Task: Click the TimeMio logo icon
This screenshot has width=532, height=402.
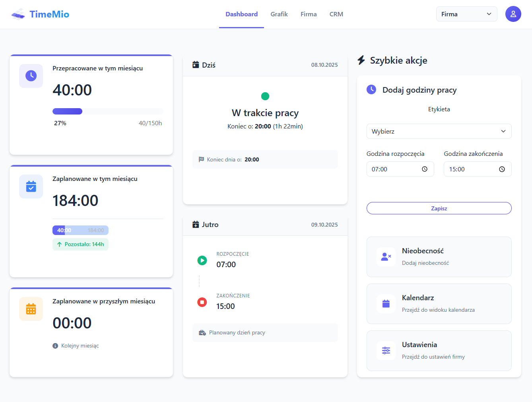Action: (x=18, y=15)
